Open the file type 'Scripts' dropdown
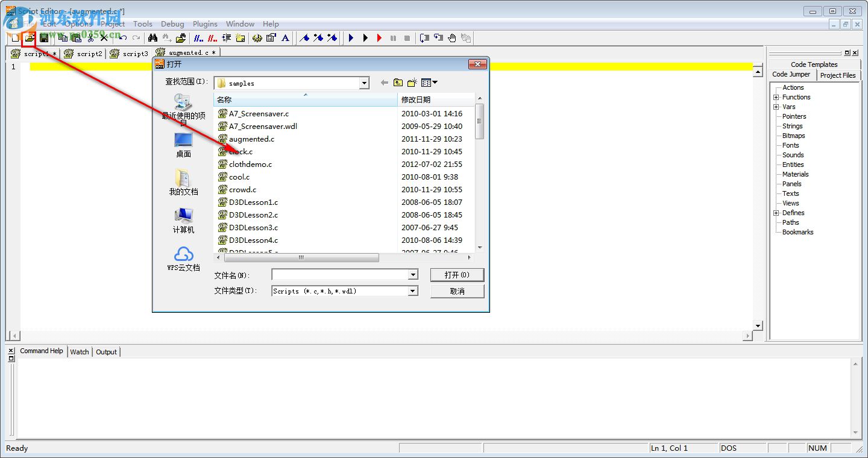The height and width of the screenshot is (458, 868). [x=413, y=291]
